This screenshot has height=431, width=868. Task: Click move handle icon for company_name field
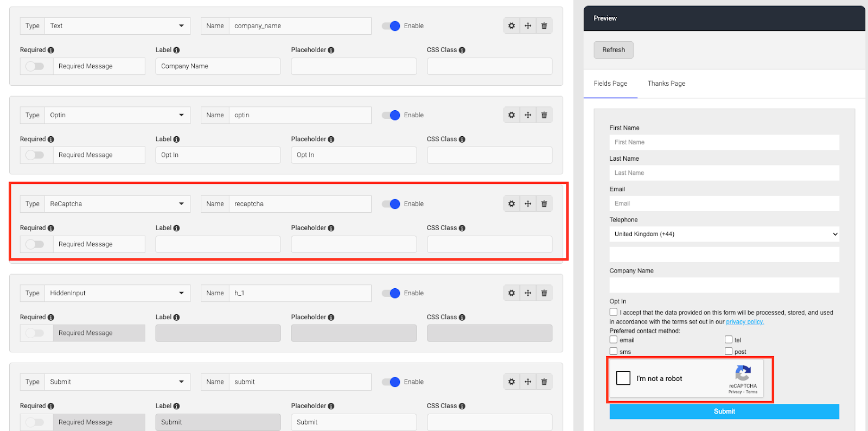click(528, 26)
